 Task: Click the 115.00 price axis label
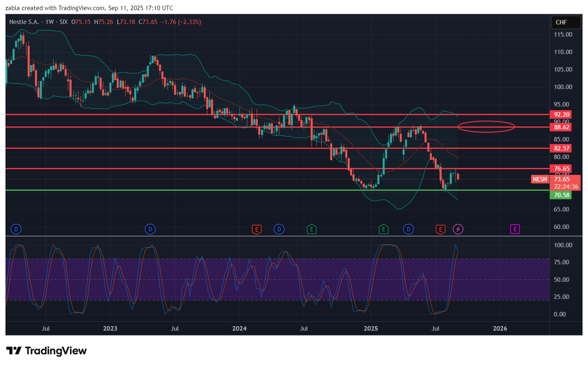pos(563,35)
